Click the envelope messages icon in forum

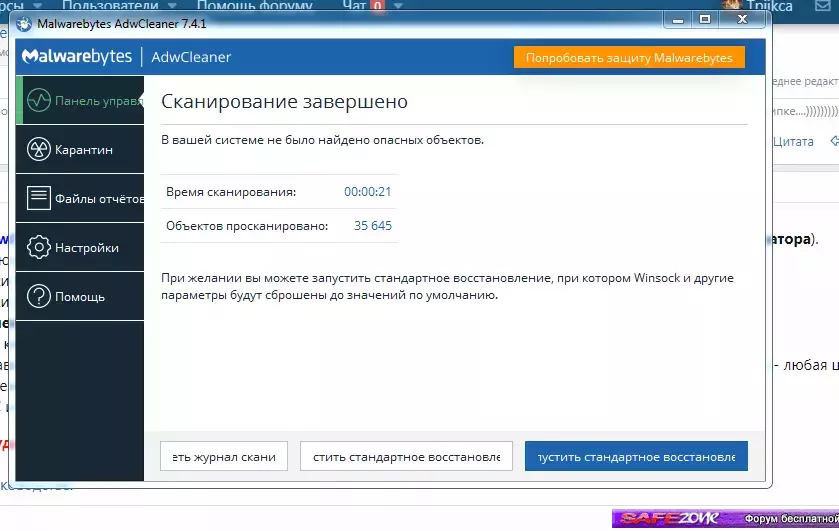coord(824,6)
